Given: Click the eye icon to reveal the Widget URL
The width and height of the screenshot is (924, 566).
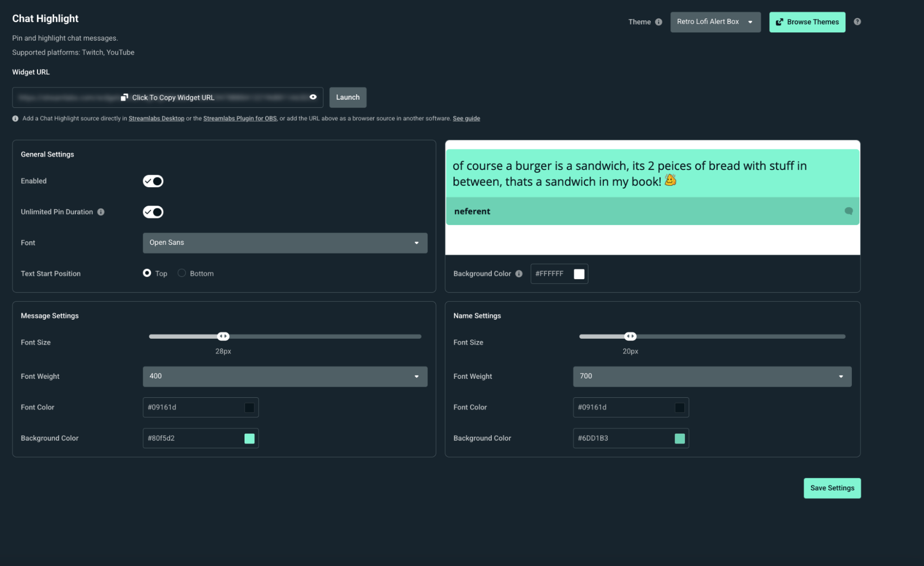Looking at the screenshot, I should [312, 97].
